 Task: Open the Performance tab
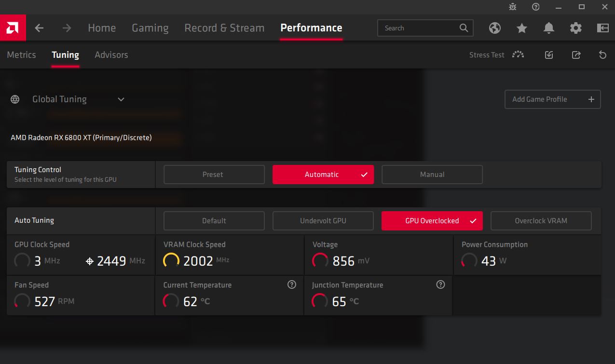click(311, 28)
